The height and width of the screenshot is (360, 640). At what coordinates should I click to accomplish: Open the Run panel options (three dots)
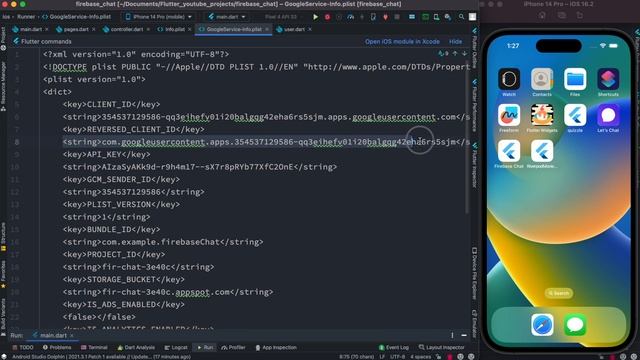coord(452,335)
